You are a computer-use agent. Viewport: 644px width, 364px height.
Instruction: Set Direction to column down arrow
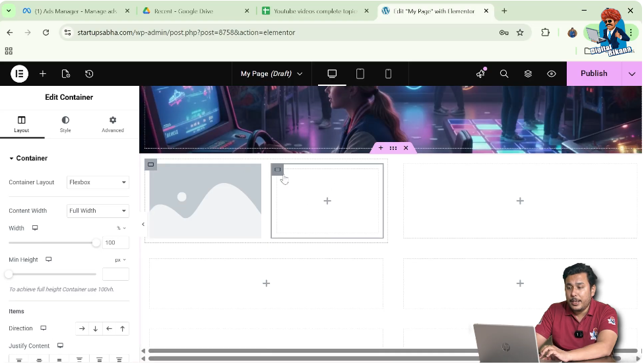click(96, 328)
